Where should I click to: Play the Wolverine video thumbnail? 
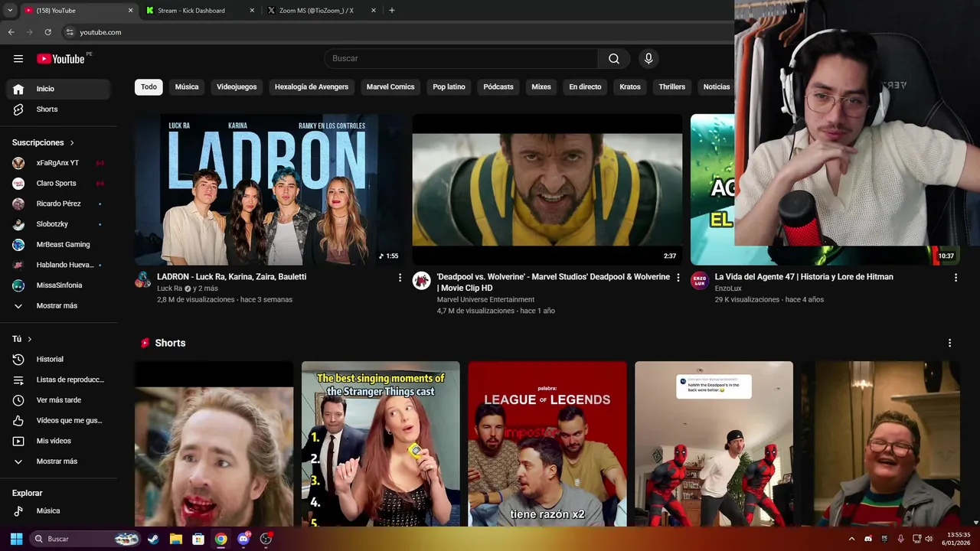[x=547, y=190]
